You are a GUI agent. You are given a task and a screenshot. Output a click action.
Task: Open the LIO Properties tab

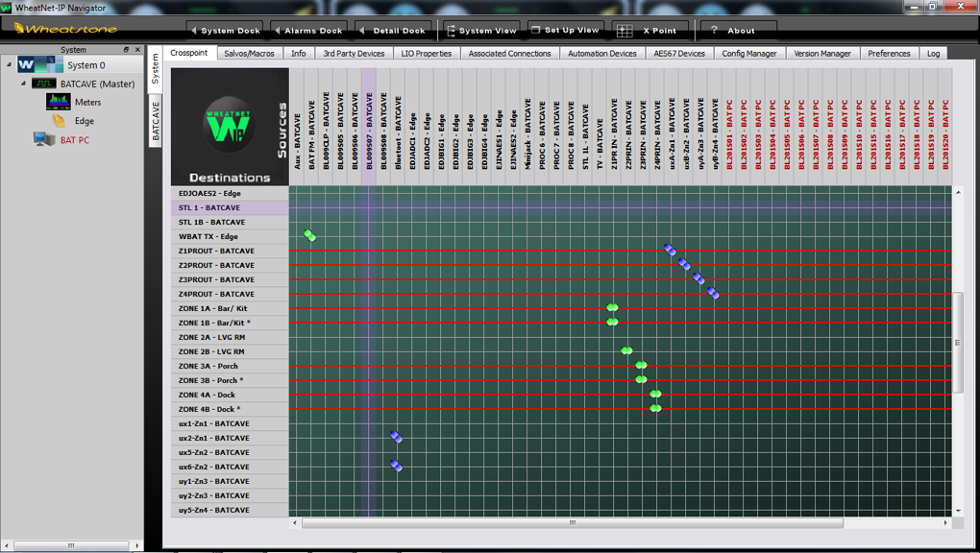(x=427, y=53)
